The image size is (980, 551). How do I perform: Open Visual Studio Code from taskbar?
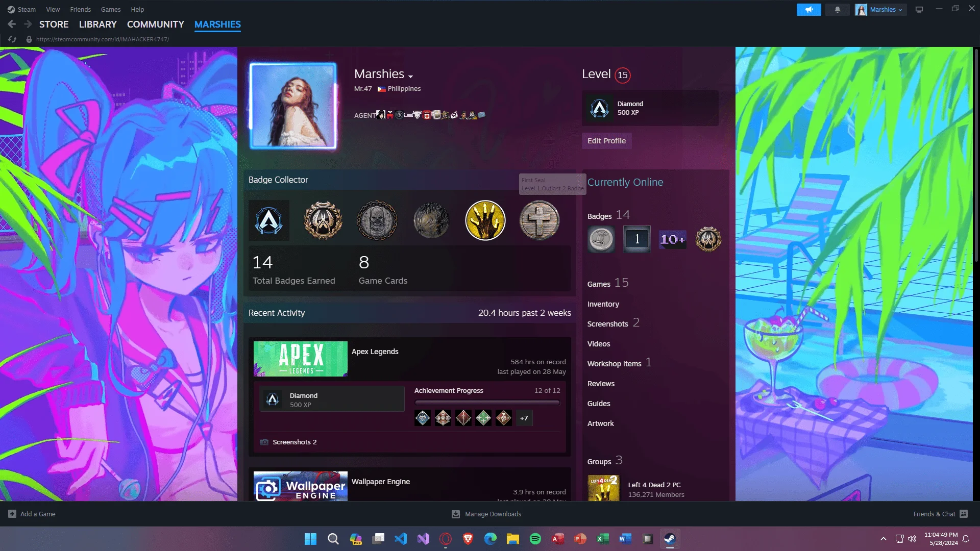[401, 539]
